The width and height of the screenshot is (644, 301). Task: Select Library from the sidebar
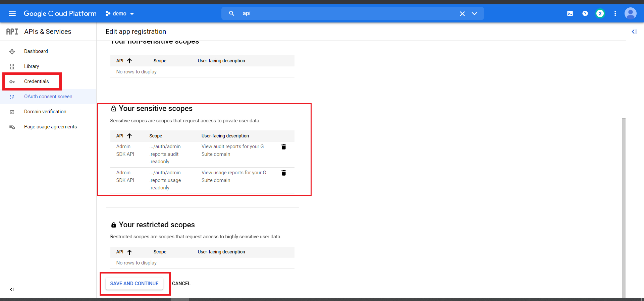pyautogui.click(x=32, y=66)
